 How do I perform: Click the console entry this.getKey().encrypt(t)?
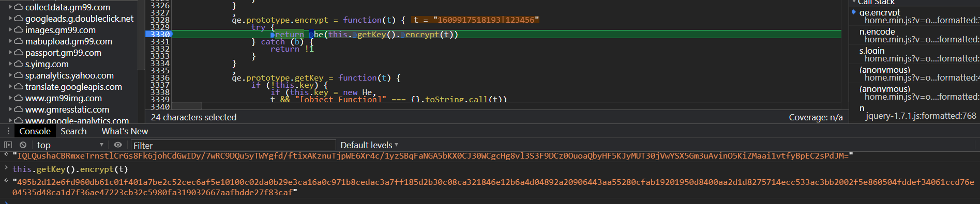70,169
